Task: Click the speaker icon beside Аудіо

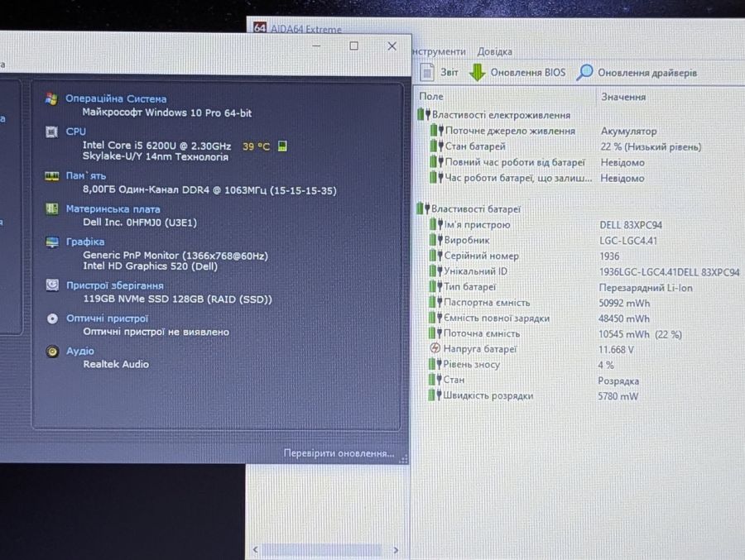Action: (52, 351)
